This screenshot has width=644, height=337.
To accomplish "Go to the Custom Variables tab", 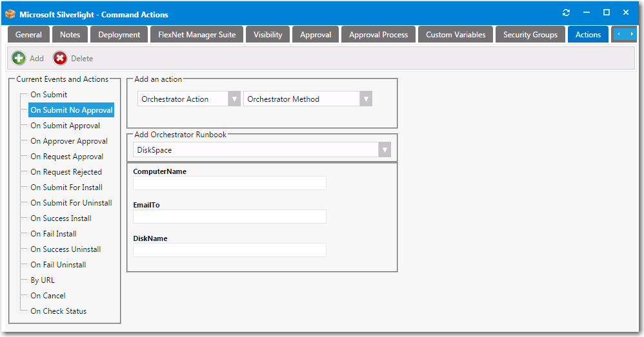I will click(456, 35).
